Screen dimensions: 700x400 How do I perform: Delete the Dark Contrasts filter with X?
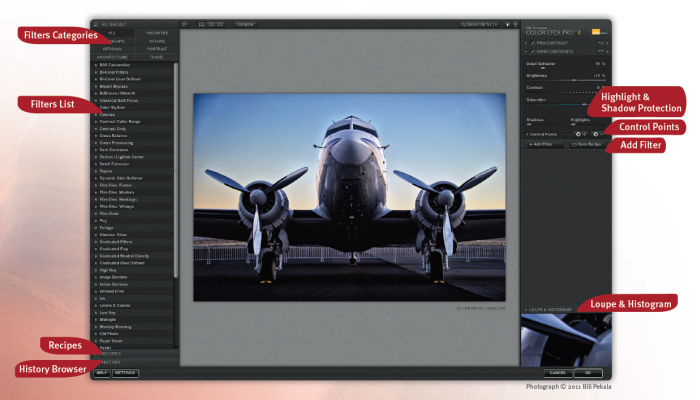tap(607, 52)
